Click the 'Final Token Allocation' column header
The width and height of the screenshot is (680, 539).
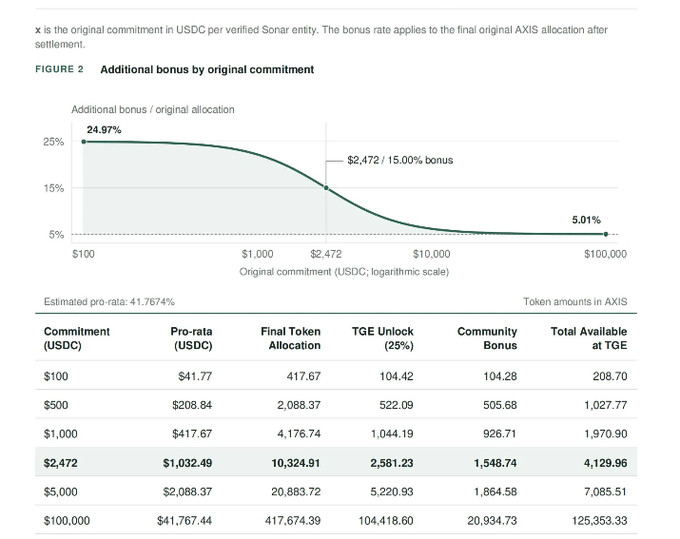click(291, 338)
